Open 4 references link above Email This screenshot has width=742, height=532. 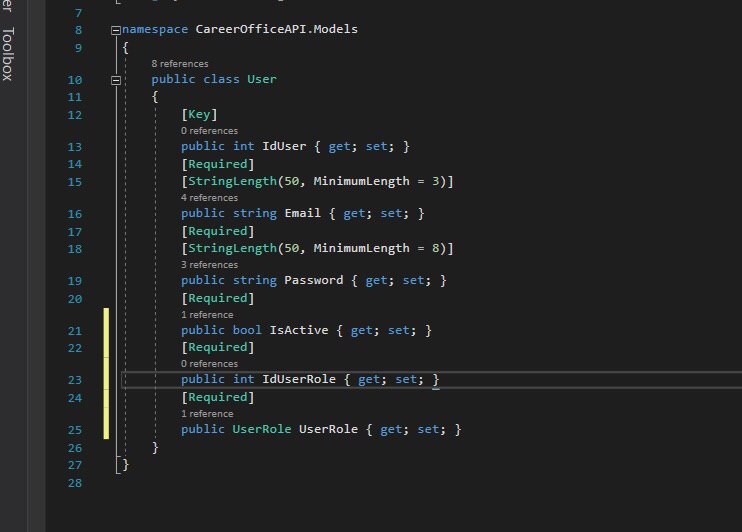click(209, 198)
